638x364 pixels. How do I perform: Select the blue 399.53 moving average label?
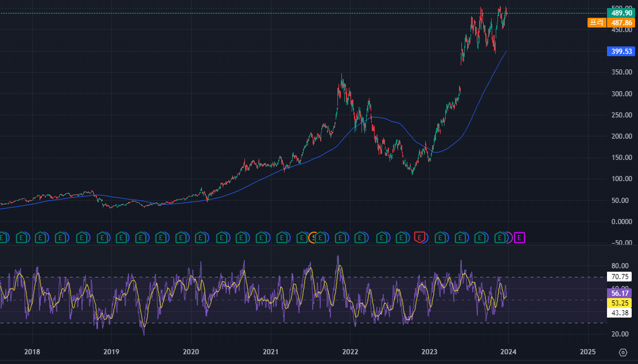[621, 51]
